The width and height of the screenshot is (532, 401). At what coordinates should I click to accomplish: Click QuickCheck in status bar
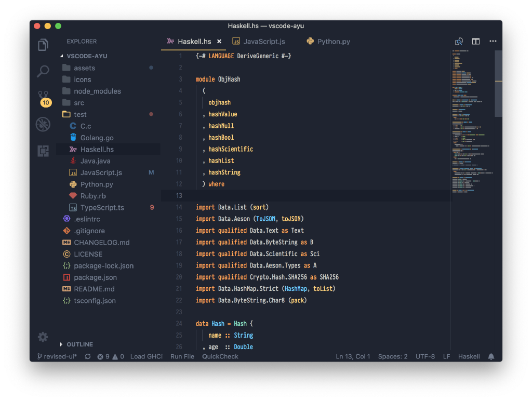click(x=220, y=356)
